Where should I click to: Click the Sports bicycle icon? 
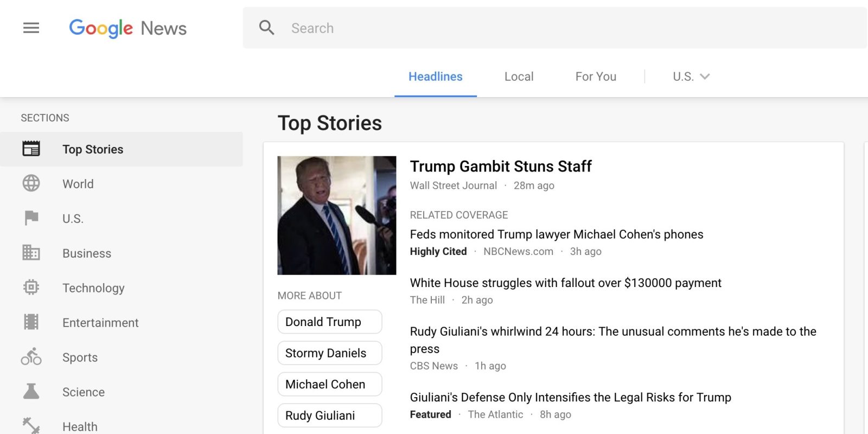tap(31, 357)
